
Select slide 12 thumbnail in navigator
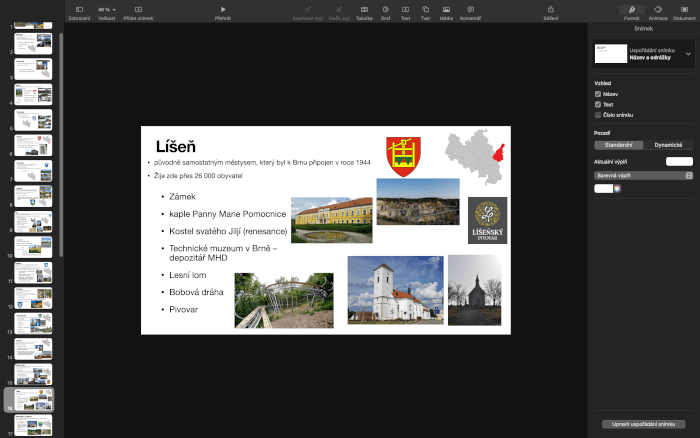[33, 298]
